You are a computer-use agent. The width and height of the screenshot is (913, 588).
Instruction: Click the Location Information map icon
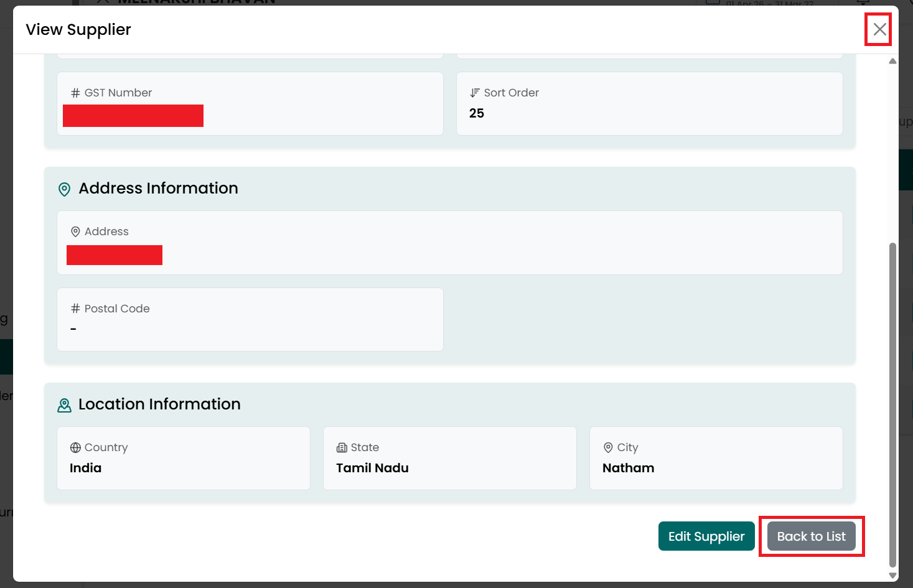(64, 405)
